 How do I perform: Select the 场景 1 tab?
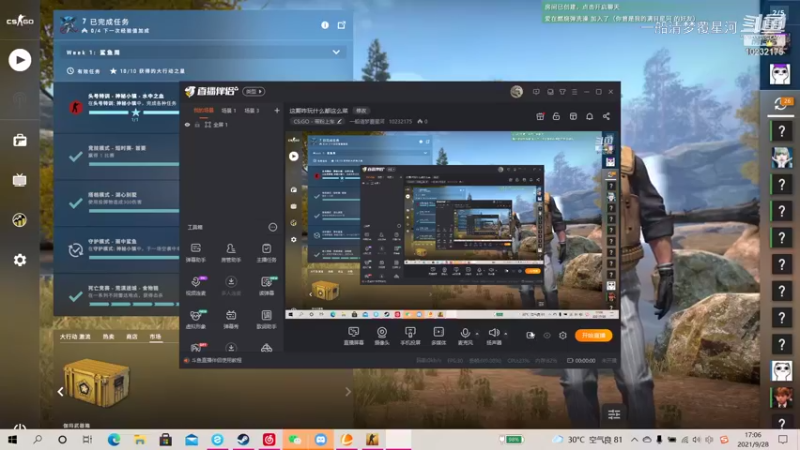click(x=229, y=111)
